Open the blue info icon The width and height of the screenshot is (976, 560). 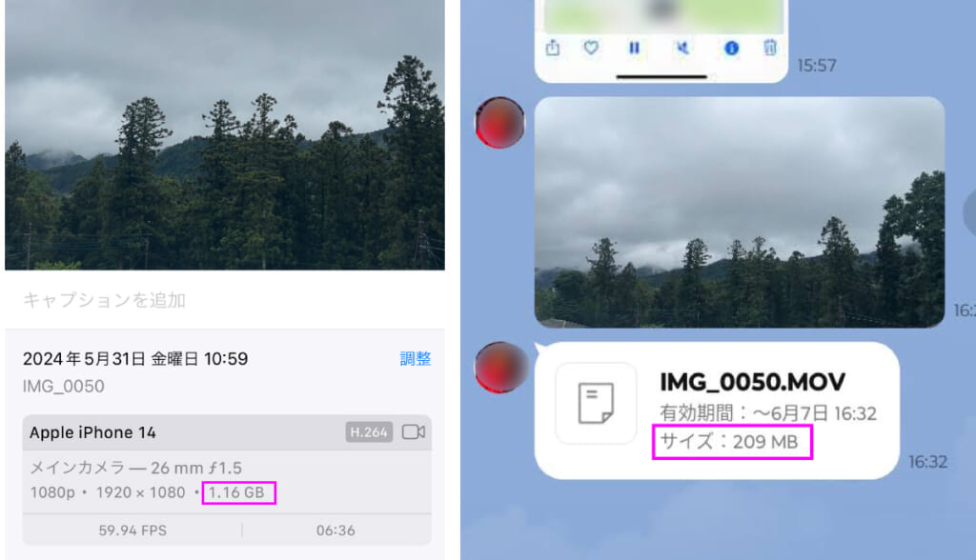coord(731,48)
